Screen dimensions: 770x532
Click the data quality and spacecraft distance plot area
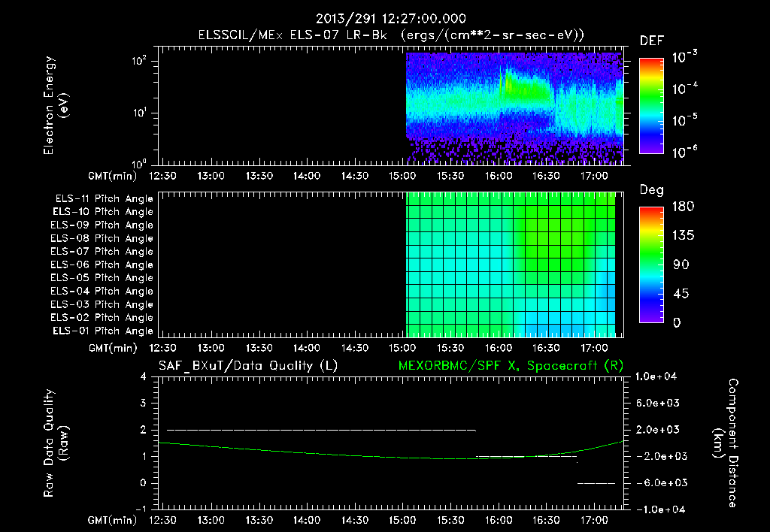(x=391, y=443)
